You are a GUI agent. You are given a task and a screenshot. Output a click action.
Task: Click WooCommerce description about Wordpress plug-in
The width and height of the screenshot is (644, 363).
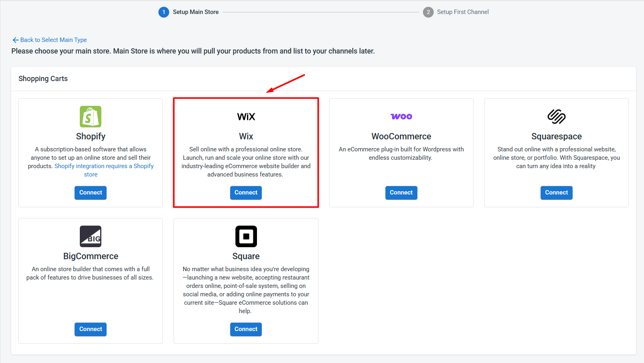click(x=401, y=153)
